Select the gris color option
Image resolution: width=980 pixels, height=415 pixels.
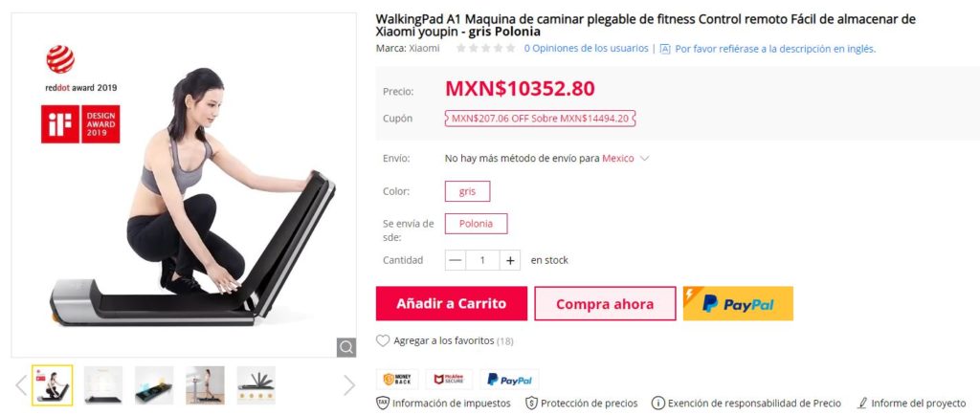point(467,191)
